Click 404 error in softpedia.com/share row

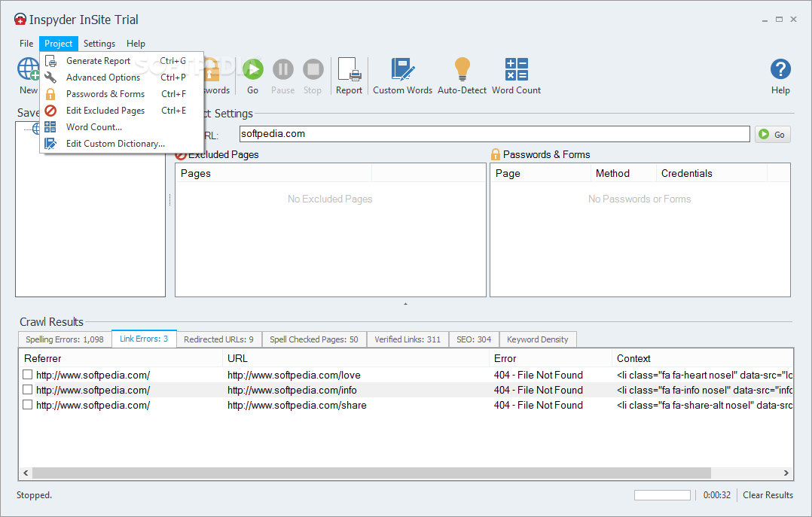(x=538, y=405)
